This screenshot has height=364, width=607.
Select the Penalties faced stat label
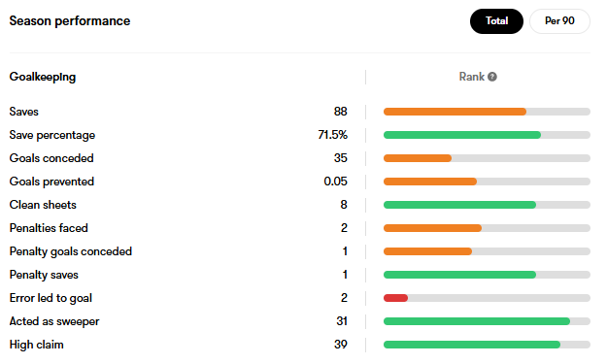pyautogui.click(x=49, y=228)
